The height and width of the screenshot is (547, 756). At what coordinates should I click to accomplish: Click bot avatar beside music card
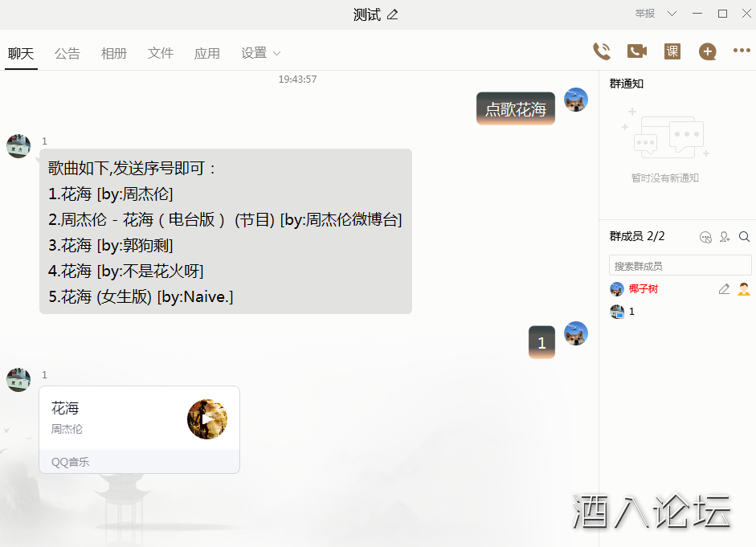(x=18, y=380)
